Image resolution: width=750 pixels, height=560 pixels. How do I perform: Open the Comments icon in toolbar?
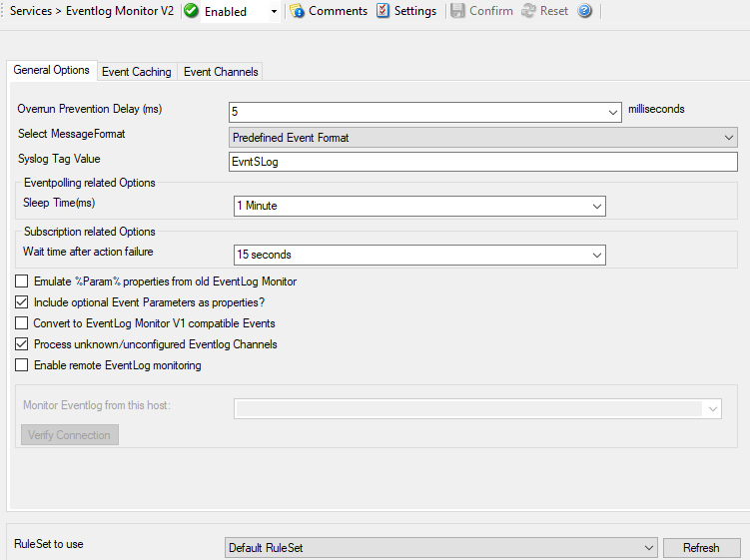pyautogui.click(x=297, y=11)
